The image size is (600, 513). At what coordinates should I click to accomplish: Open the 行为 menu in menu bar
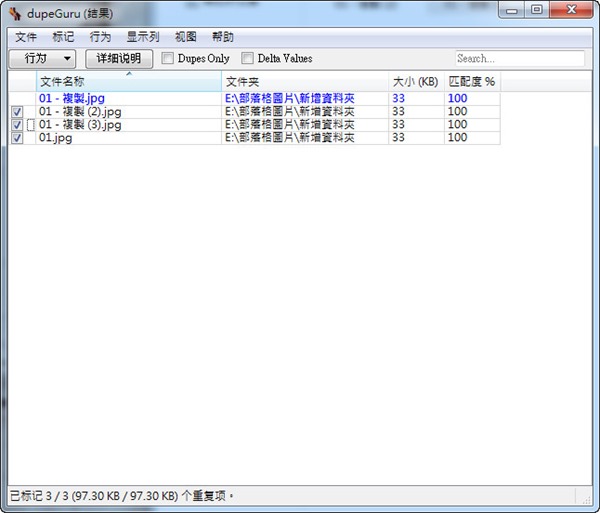pos(100,37)
